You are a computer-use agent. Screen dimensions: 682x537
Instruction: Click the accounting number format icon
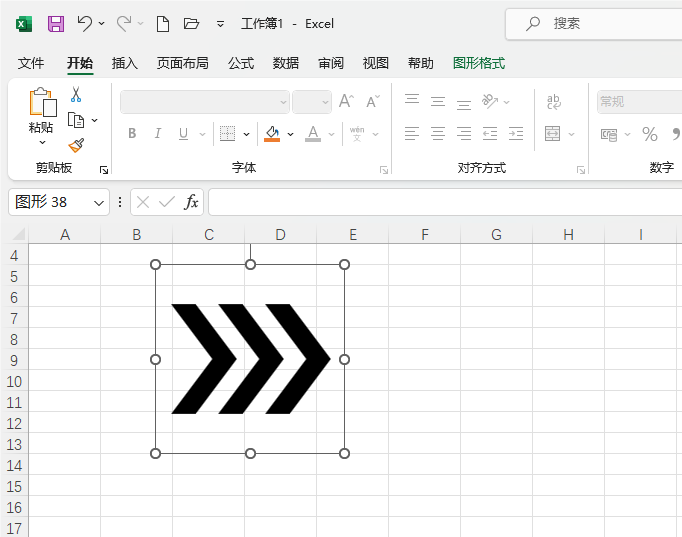pyautogui.click(x=609, y=134)
